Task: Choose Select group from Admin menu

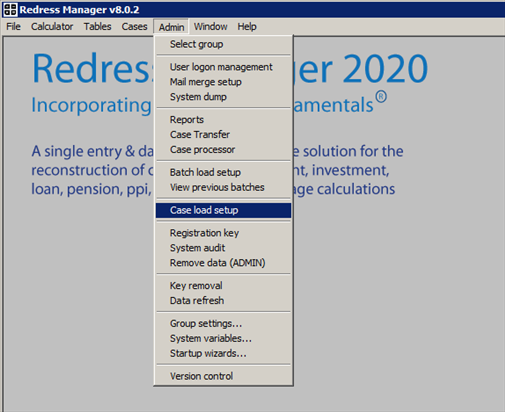Action: click(x=223, y=44)
